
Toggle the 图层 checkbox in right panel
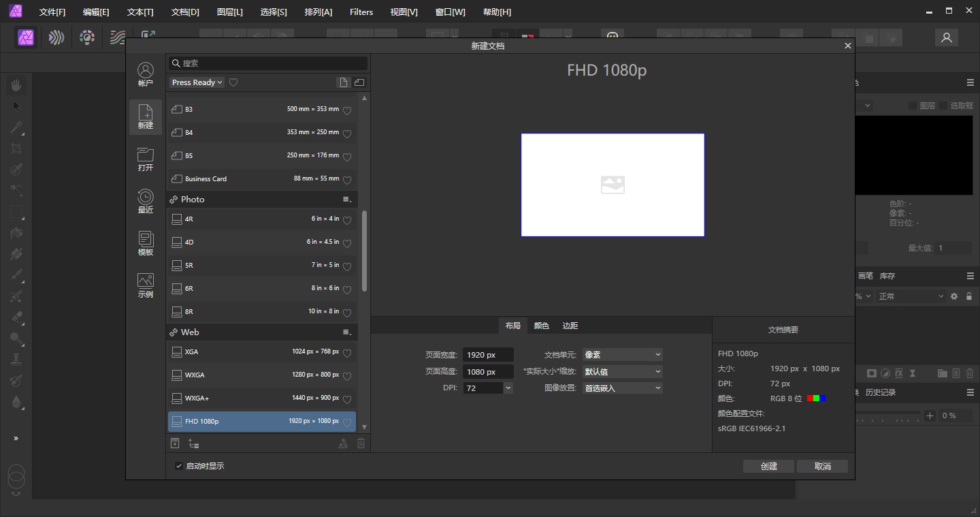point(913,106)
